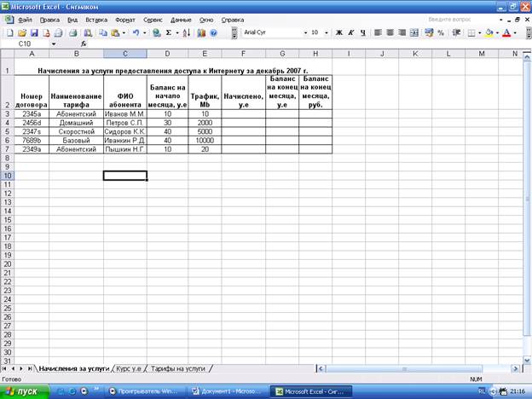Click contract number 7689b cell
The width and height of the screenshot is (532, 399).
coord(32,141)
